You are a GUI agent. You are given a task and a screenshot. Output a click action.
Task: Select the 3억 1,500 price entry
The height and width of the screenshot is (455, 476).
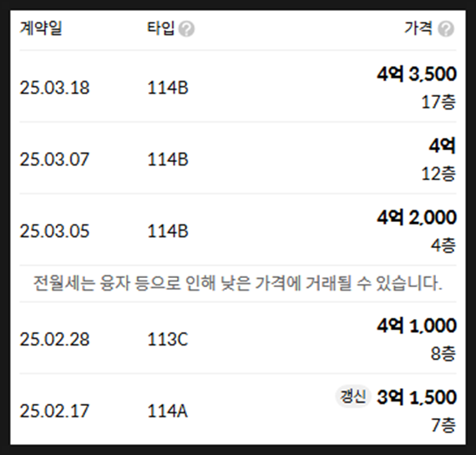pyautogui.click(x=417, y=397)
